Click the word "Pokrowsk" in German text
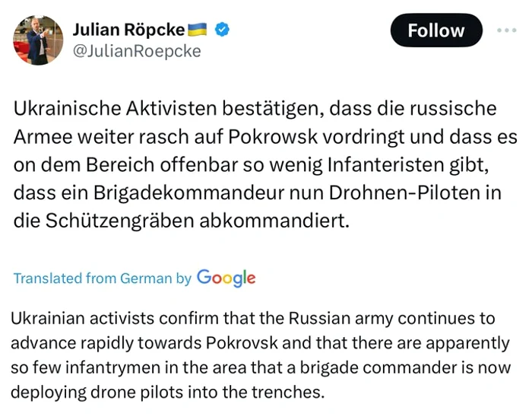 273,137
